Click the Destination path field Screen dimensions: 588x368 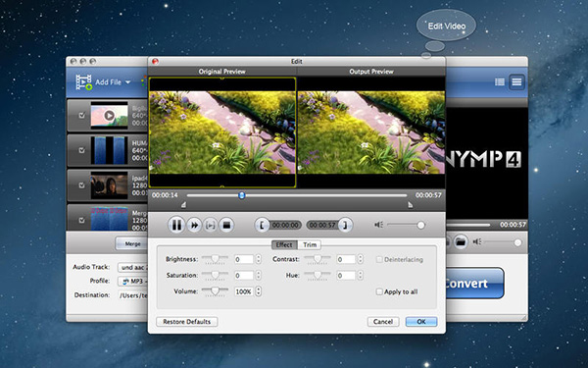pos(132,295)
